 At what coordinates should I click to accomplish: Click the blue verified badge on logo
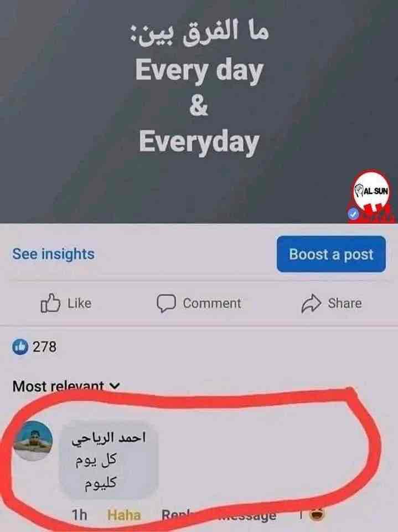[x=353, y=214]
